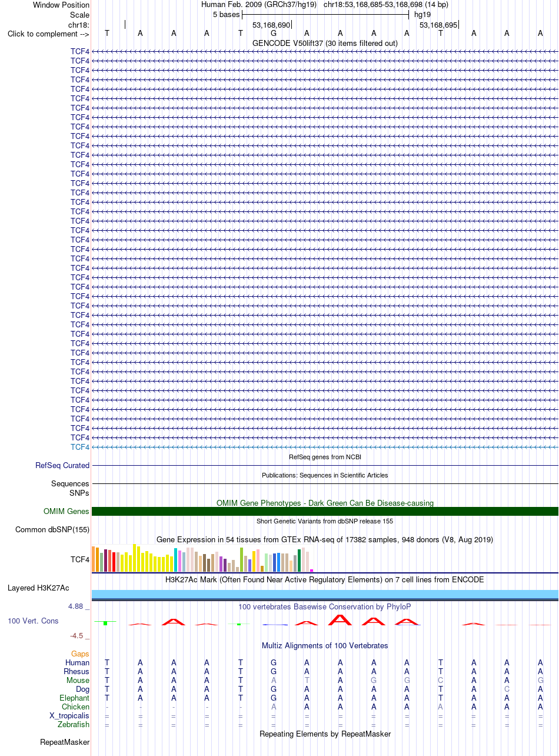Click the G base in complement row
The width and height of the screenshot is (559, 756).
[x=274, y=34]
